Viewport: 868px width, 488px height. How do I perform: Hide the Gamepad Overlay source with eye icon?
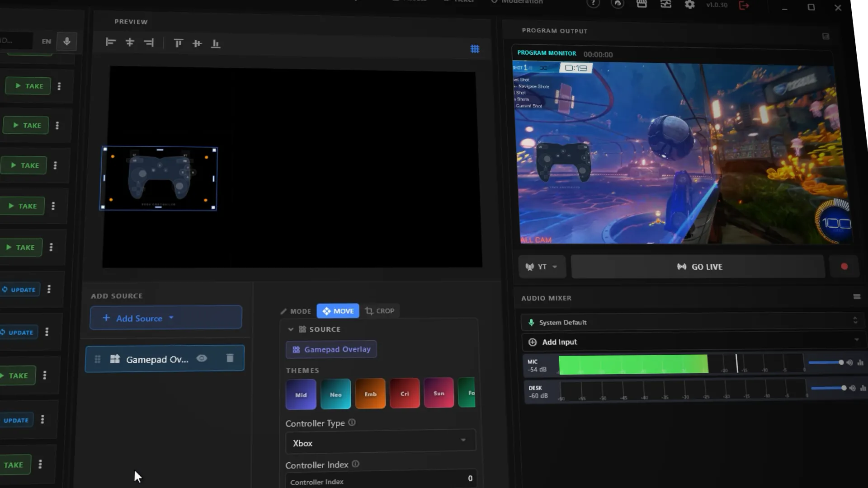pos(202,358)
